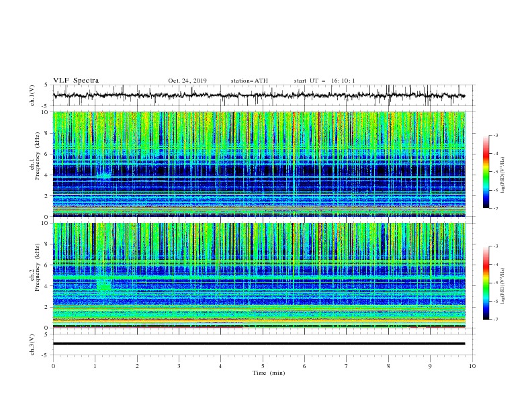The image size is (532, 411).
Task: Click the 'Time (min)' axis title
Action: pyautogui.click(x=269, y=373)
